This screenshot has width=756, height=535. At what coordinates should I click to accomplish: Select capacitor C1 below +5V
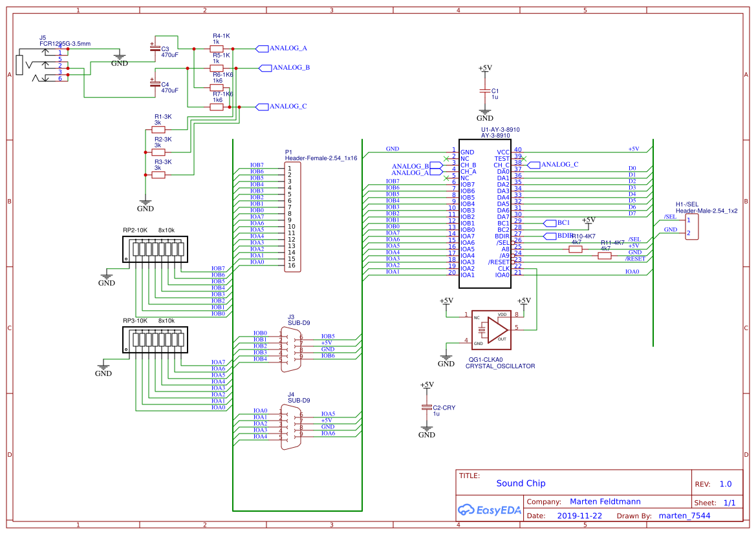pos(484,91)
